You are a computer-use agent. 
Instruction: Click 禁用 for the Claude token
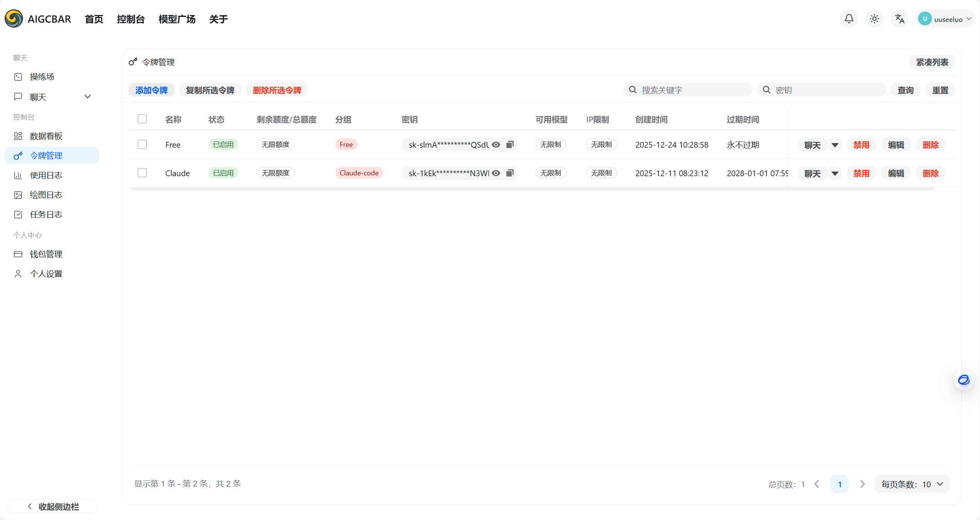pyautogui.click(x=861, y=173)
